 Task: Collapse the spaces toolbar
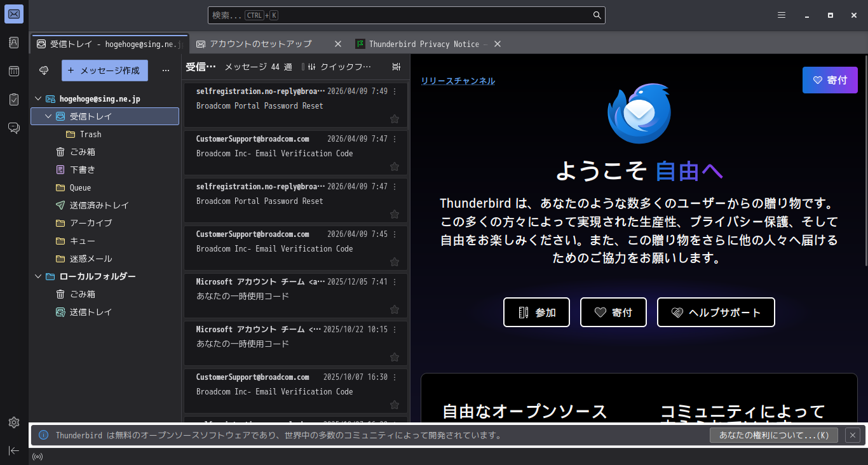click(14, 450)
